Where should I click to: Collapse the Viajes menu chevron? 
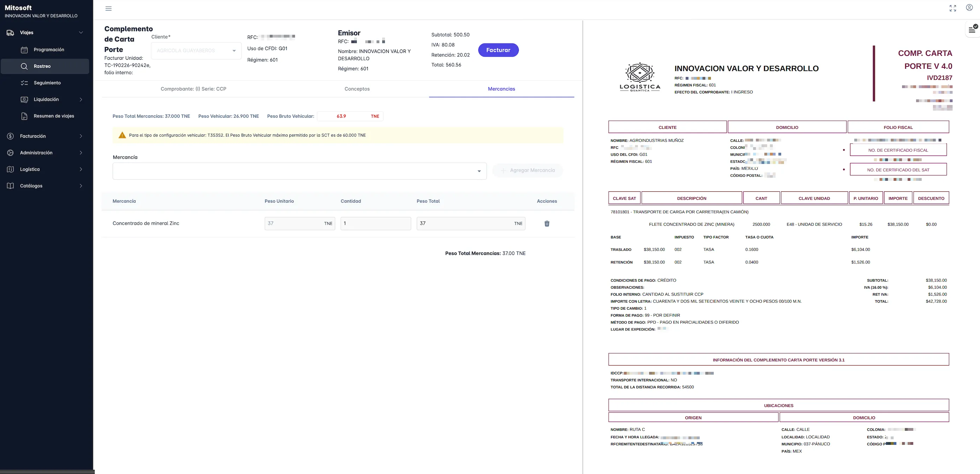(x=81, y=33)
